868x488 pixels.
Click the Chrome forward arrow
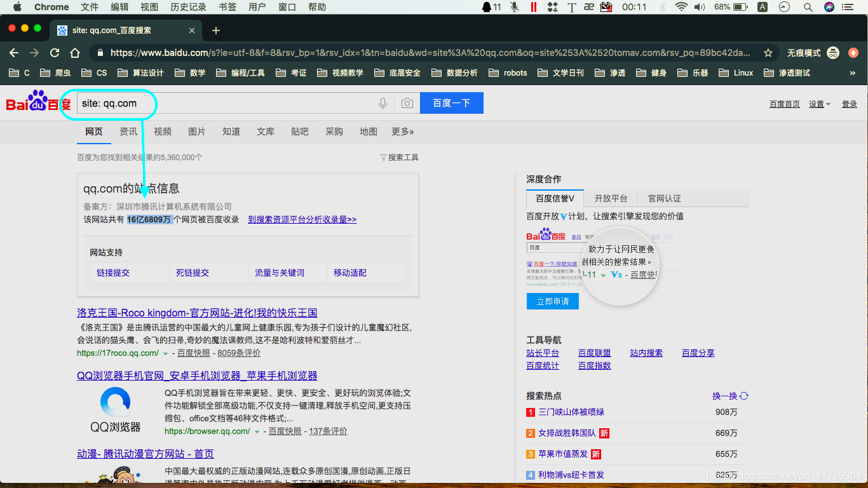(x=34, y=53)
